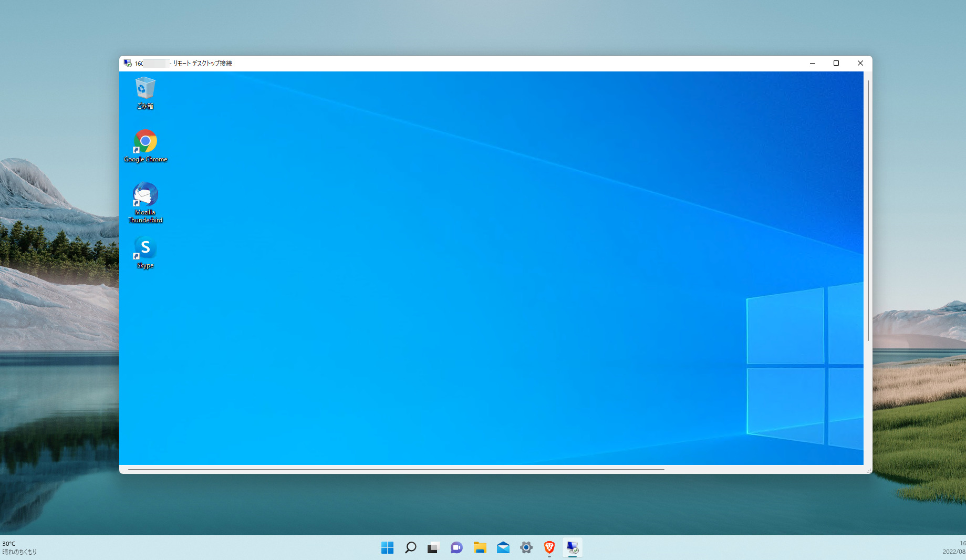Open Windows Settings from the taskbar

click(526, 547)
